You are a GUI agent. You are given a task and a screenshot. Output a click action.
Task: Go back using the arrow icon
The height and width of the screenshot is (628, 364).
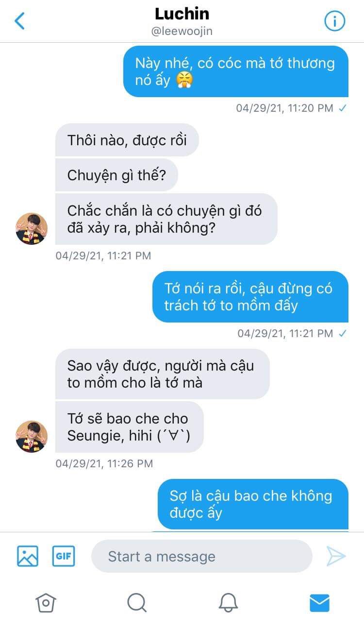click(x=19, y=21)
